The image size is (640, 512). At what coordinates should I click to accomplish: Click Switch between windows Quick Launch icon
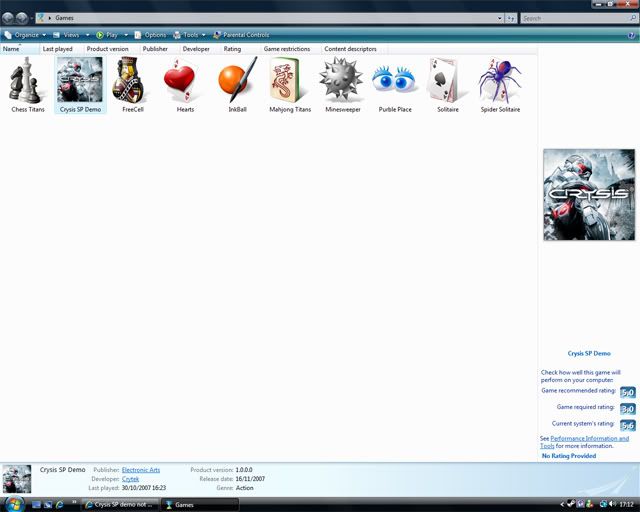coord(48,505)
